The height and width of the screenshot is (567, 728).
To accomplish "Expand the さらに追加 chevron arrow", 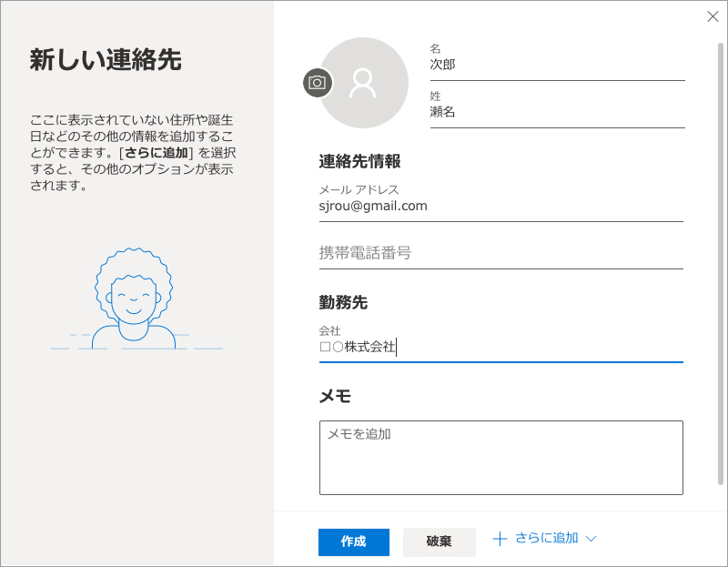I will tap(591, 539).
